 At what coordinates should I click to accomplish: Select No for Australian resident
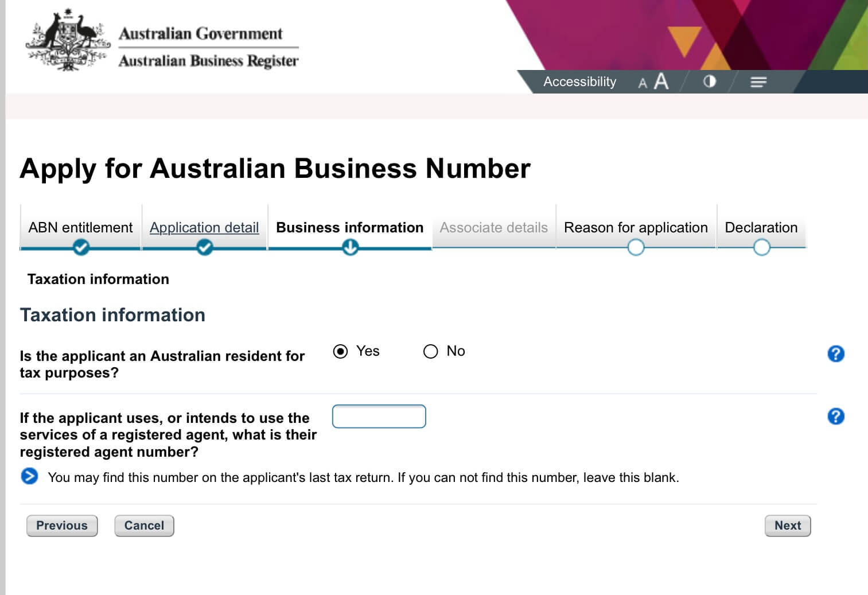(430, 351)
